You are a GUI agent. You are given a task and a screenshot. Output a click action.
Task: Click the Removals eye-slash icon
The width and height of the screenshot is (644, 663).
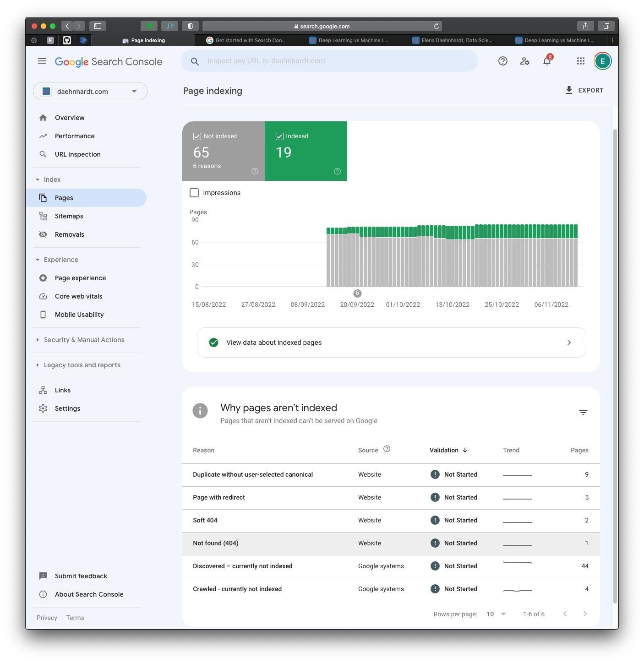click(x=43, y=234)
